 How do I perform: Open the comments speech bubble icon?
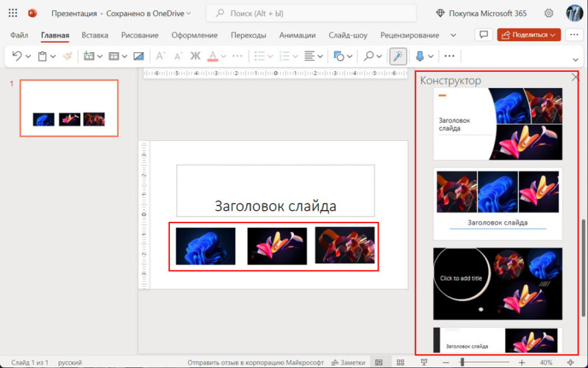(484, 35)
